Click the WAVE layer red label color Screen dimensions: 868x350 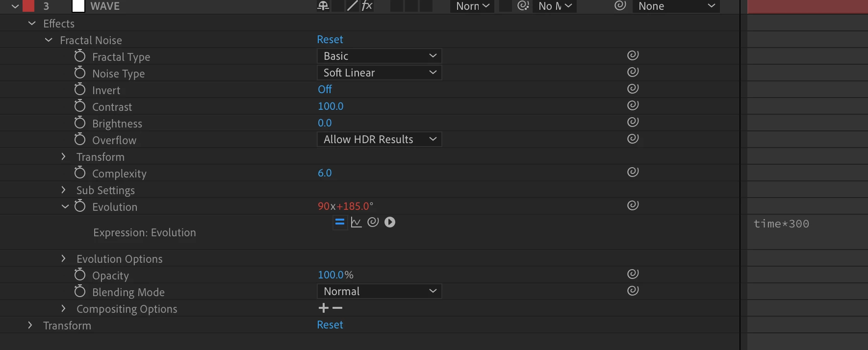(x=28, y=6)
